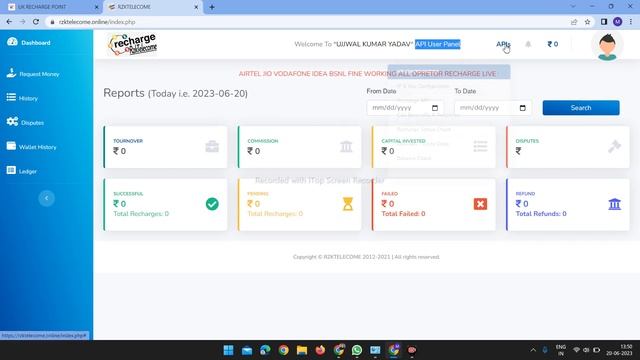The image size is (640, 360).
Task: Open Disputes in the sidebar
Action: click(25, 122)
